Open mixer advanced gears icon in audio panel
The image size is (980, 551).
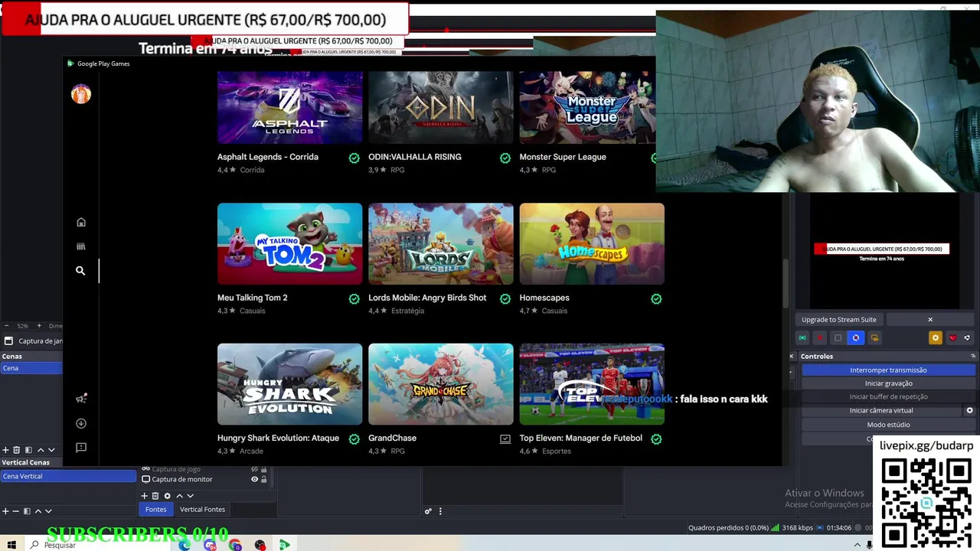point(428,511)
